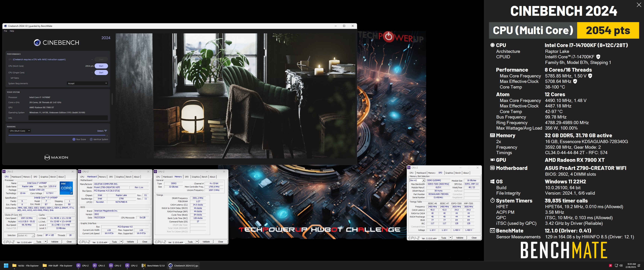Viewport: 644px width, 270px height.
Task: Open the Ranking CPU (Multi Core) dropdown
Action: 20,131
